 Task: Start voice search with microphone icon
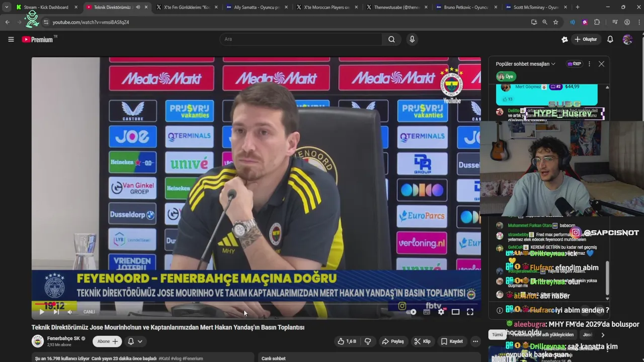pos(412,39)
